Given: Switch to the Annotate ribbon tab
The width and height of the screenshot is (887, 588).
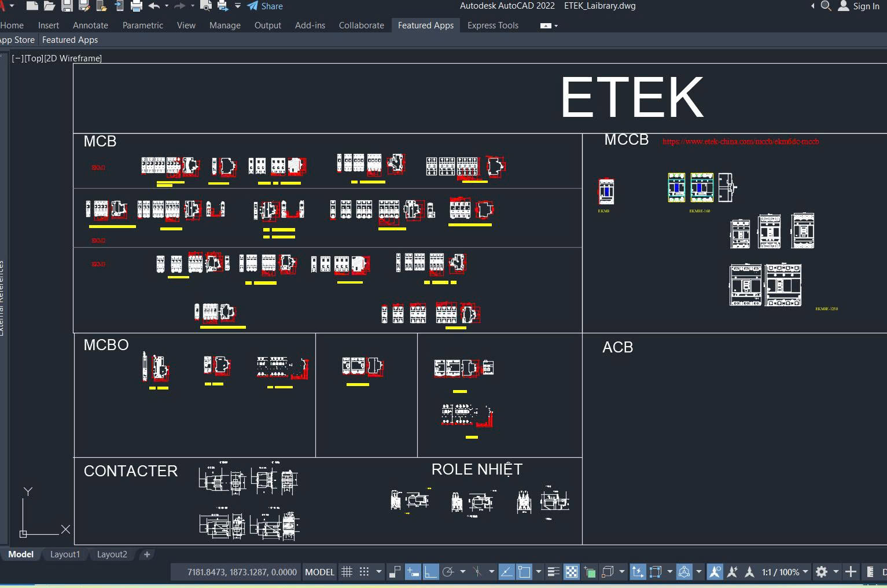Looking at the screenshot, I should pos(90,25).
